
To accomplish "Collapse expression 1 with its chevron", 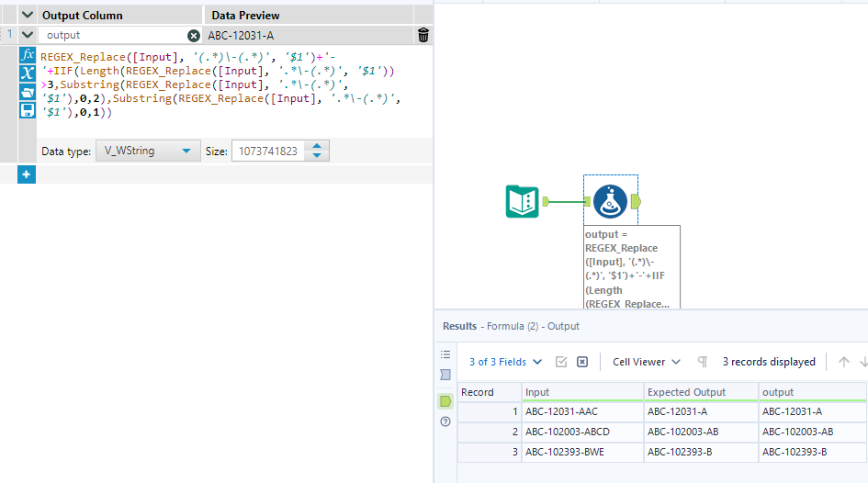I will pyautogui.click(x=28, y=36).
